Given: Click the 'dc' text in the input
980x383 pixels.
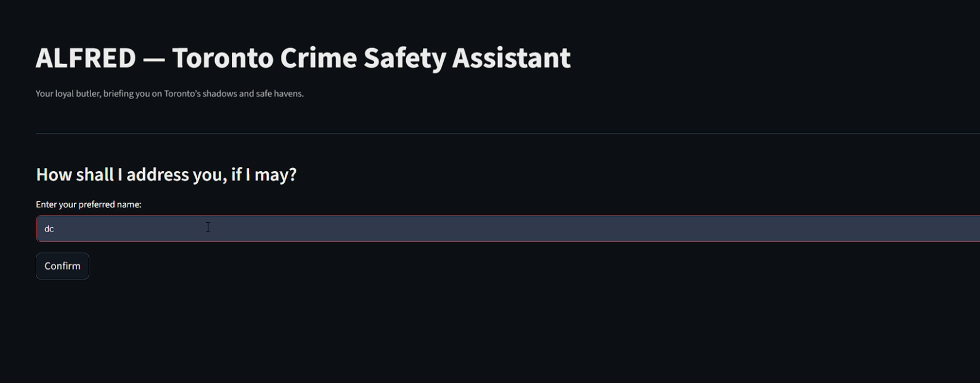Looking at the screenshot, I should pyautogui.click(x=49, y=228).
